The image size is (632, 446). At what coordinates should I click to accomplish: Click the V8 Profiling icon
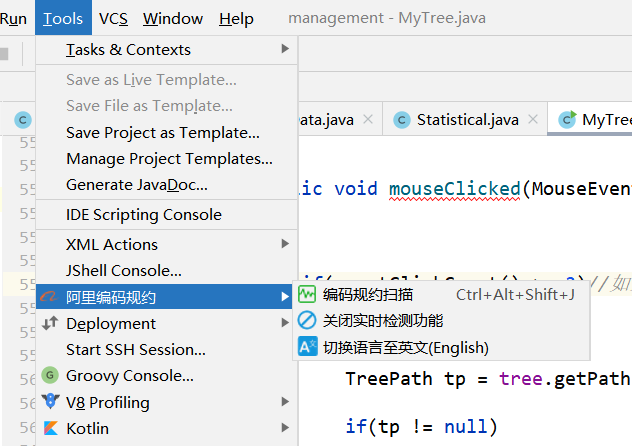click(50, 401)
